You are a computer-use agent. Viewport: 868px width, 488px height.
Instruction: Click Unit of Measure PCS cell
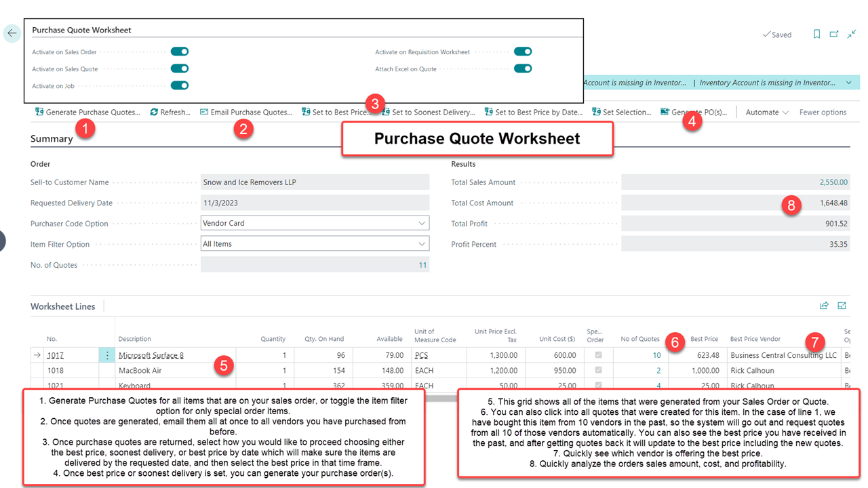pos(438,355)
